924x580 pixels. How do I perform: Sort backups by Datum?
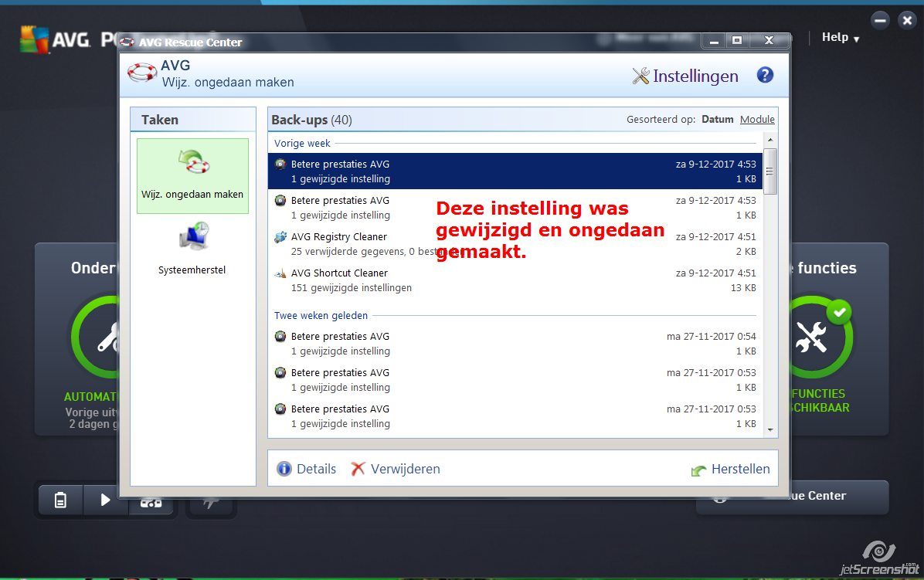point(717,120)
